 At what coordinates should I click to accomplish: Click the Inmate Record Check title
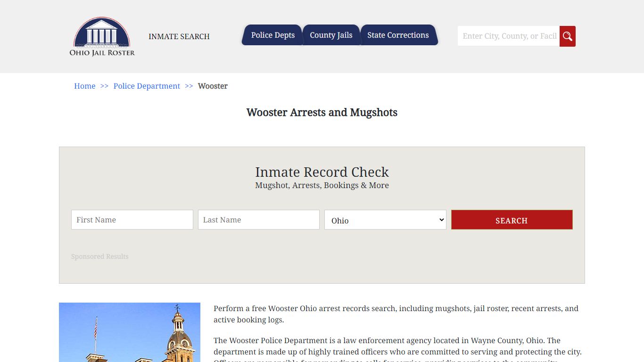point(322,172)
